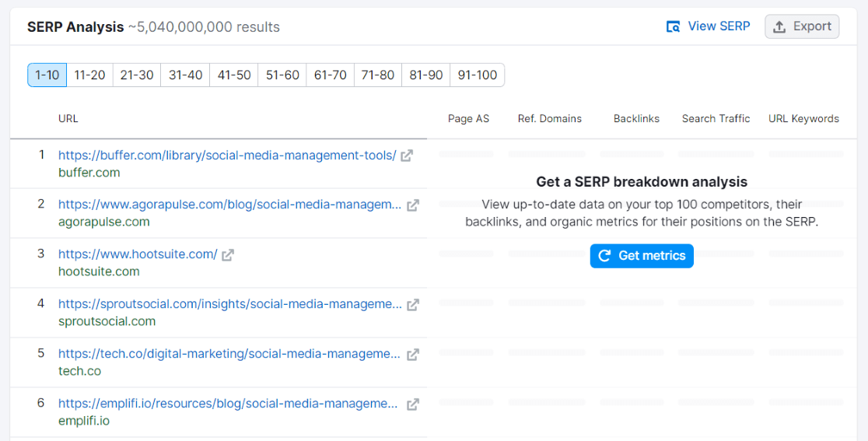The image size is (868, 441).
Task: Switch to the 21-30 results range
Action: click(137, 75)
